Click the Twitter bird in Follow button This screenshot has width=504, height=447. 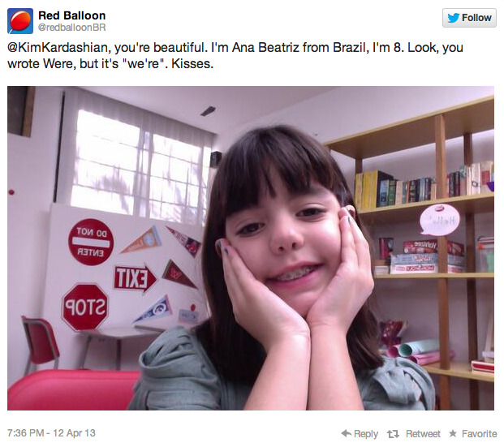pos(453,18)
